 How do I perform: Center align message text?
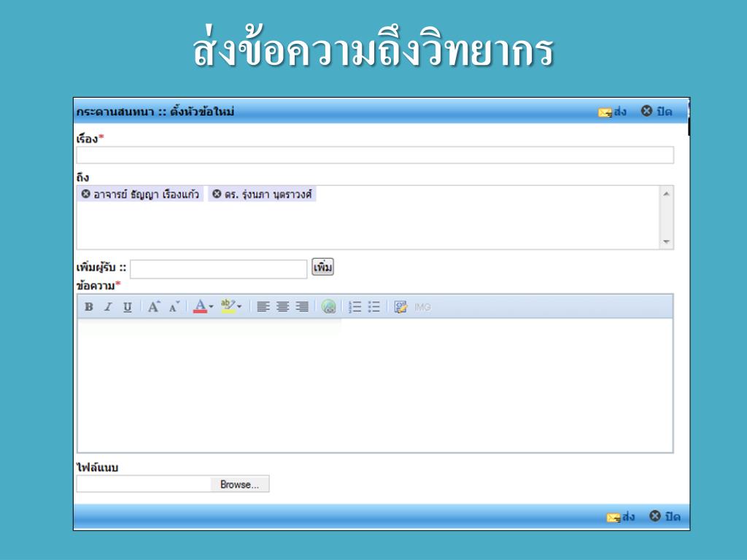pyautogui.click(x=282, y=307)
